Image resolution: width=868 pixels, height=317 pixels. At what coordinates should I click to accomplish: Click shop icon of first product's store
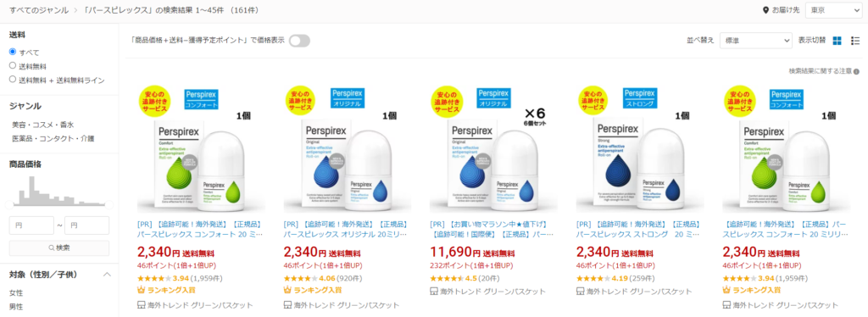coord(141,305)
